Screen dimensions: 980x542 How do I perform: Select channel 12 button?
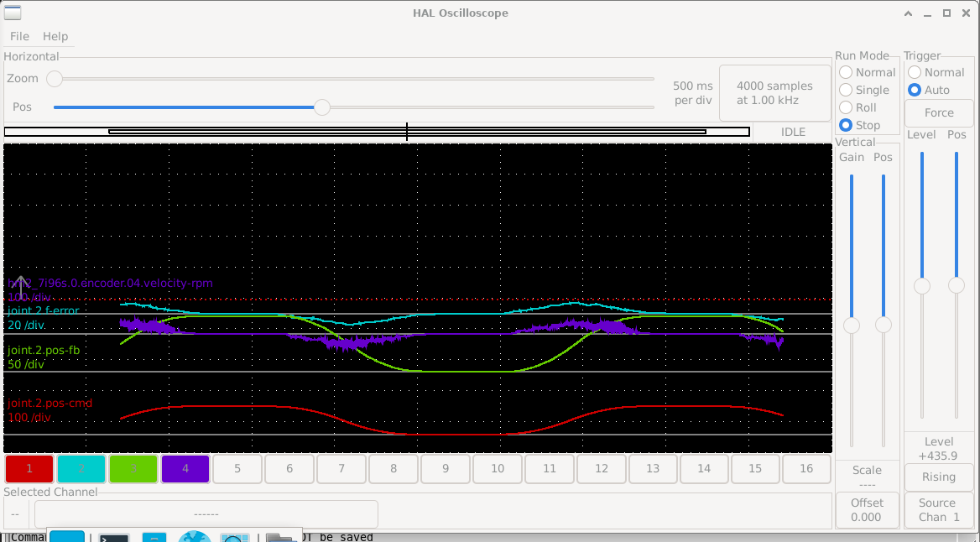pos(602,468)
